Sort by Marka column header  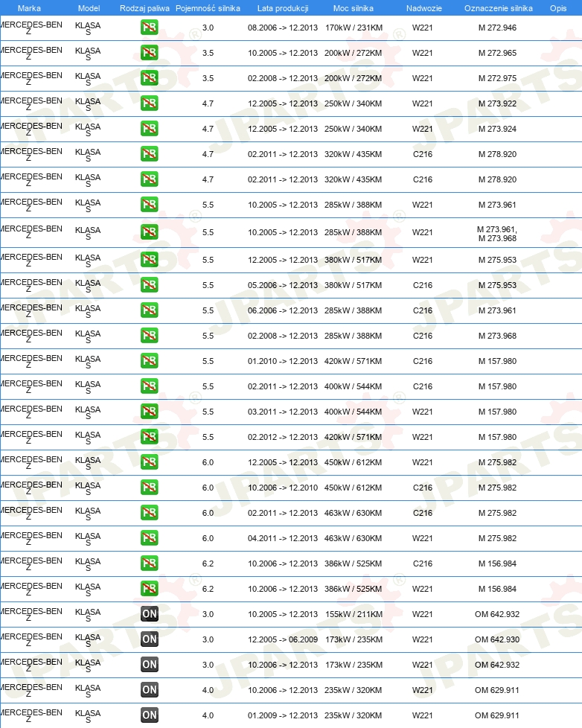pos(29,8)
